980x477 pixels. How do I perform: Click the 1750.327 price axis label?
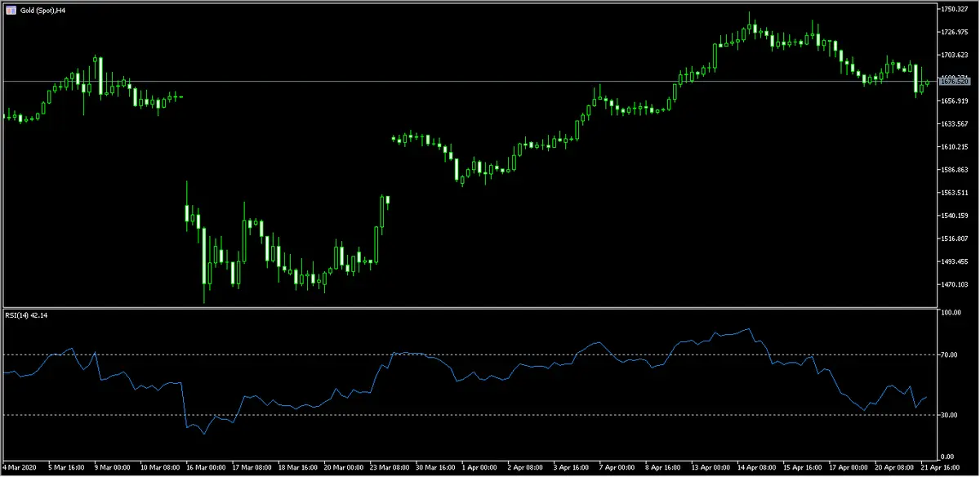click(x=954, y=9)
